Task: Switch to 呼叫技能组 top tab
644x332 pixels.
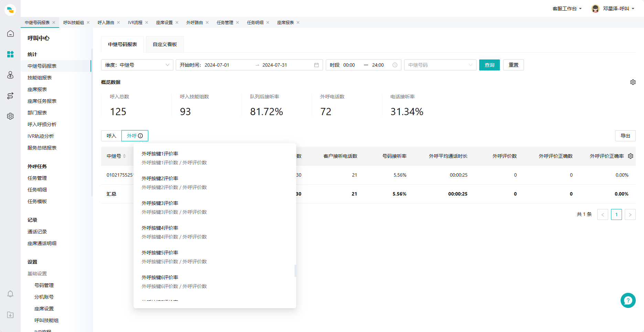Action: coord(74,22)
